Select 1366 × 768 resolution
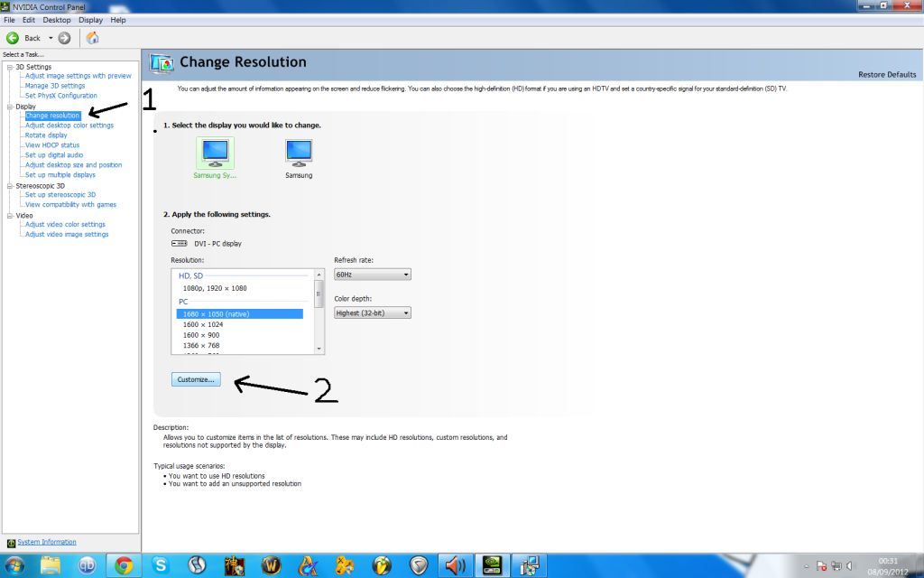 [x=201, y=346]
